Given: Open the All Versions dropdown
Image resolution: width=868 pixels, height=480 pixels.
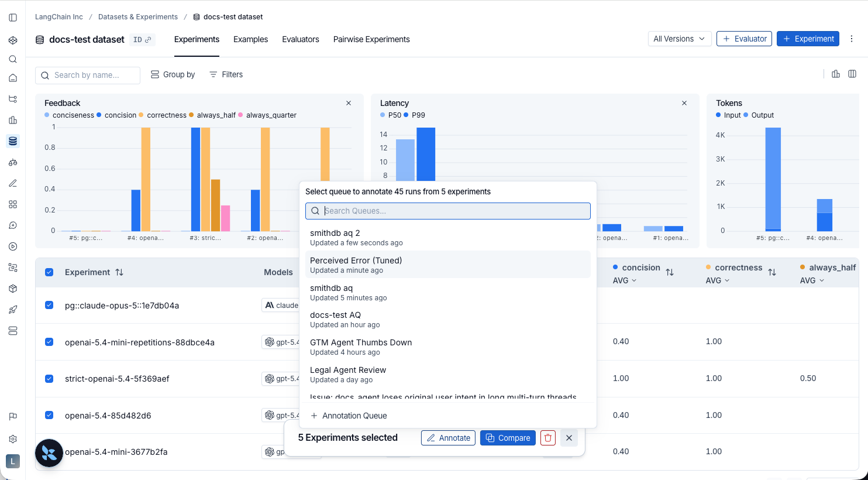Looking at the screenshot, I should (x=680, y=39).
